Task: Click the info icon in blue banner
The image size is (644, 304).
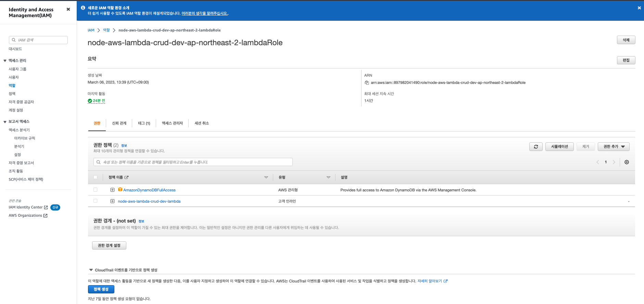Action: [x=83, y=8]
